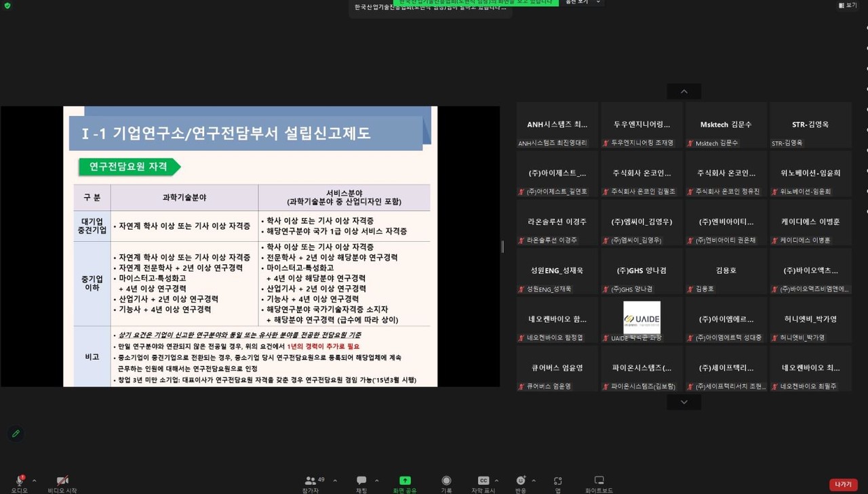This screenshot has width=868, height=494.
Task: Start video with the 비디오 시작 camera icon
Action: pos(62,480)
